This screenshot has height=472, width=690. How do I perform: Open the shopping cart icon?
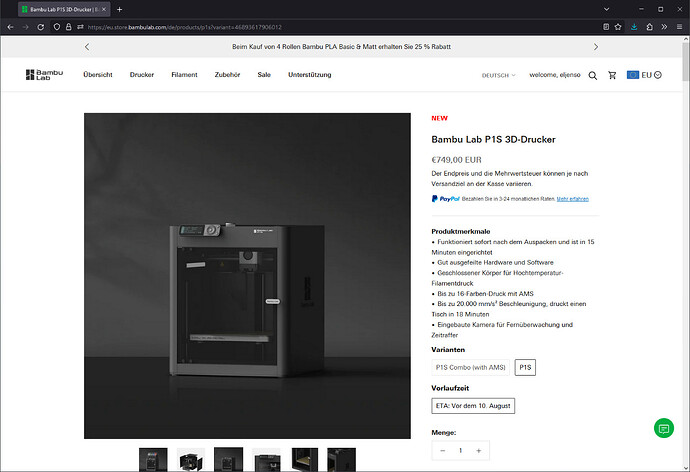tap(612, 75)
